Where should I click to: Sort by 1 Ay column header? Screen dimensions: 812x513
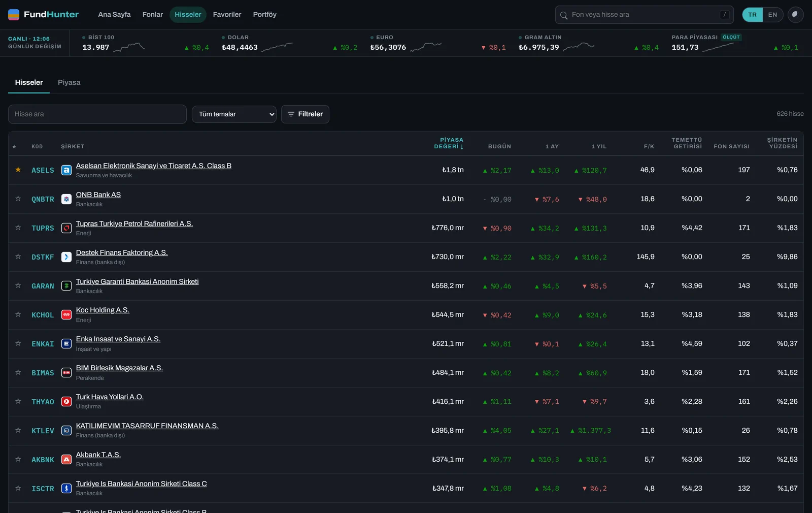point(552,146)
